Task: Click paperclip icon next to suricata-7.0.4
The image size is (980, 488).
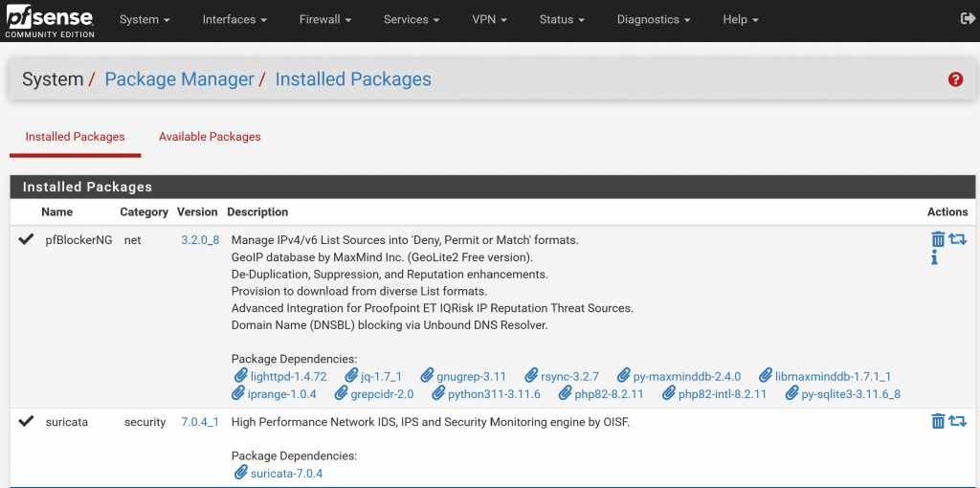Action: click(240, 473)
